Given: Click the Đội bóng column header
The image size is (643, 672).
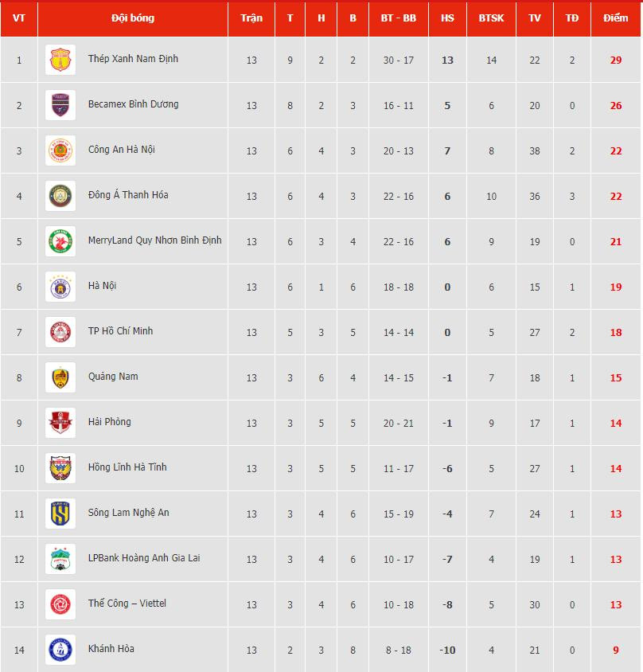Looking at the screenshot, I should (133, 18).
